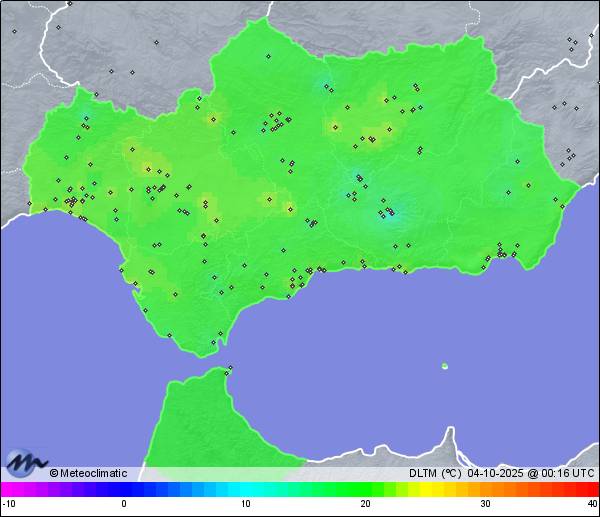The height and width of the screenshot is (517, 600).
Task: Click the © Meteoclimatic copyright text
Action: 88,473
